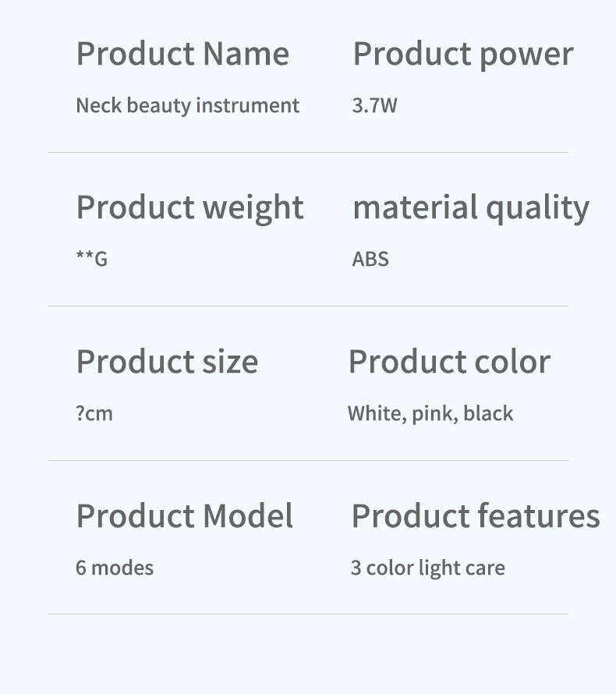
Task: Click the "Product Name" heading
Action: [182, 54]
